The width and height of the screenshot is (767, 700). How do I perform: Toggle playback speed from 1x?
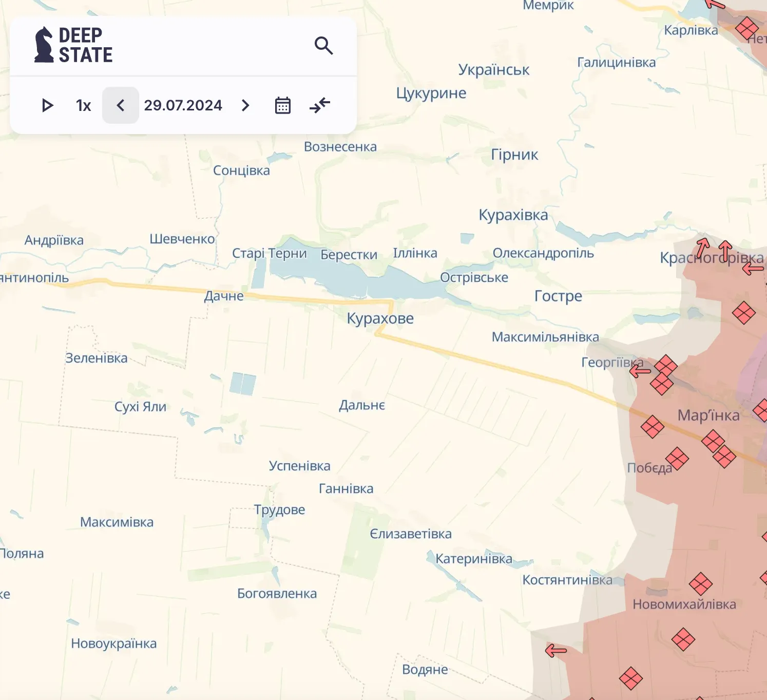point(83,105)
